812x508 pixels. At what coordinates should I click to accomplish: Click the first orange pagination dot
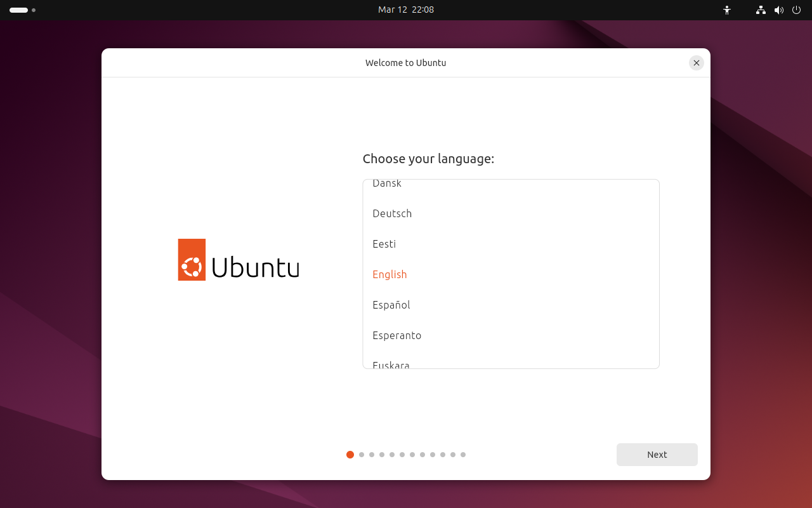pos(350,455)
